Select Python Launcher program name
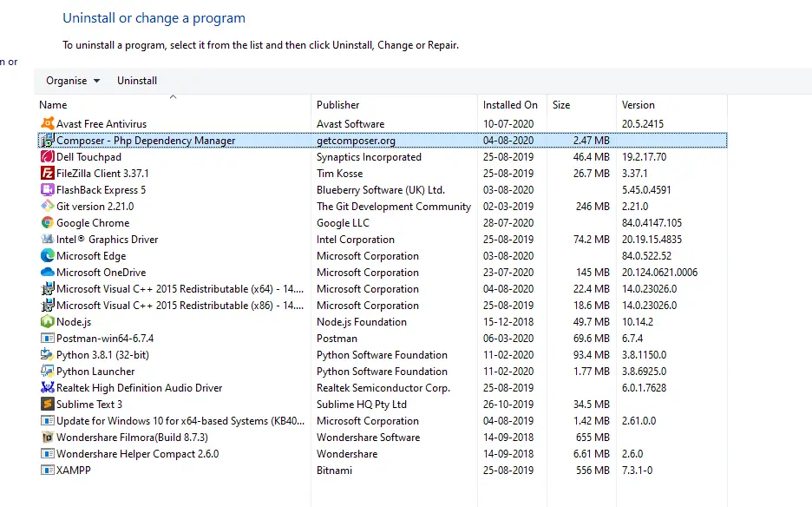The width and height of the screenshot is (812, 507). pyautogui.click(x=95, y=372)
